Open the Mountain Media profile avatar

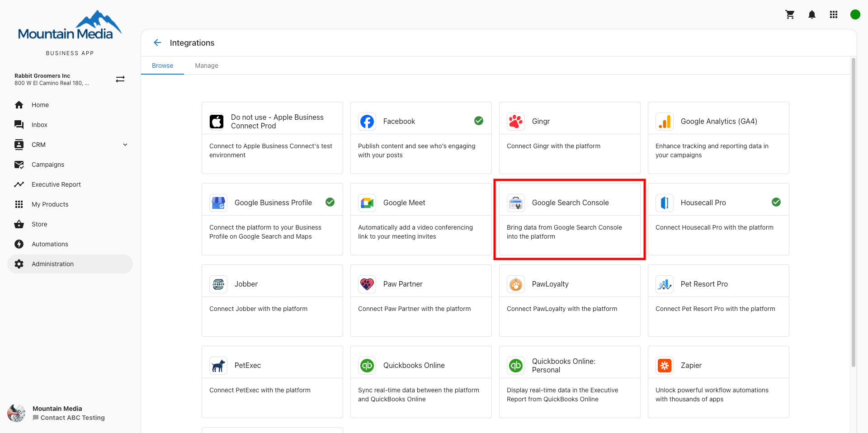pyautogui.click(x=16, y=413)
